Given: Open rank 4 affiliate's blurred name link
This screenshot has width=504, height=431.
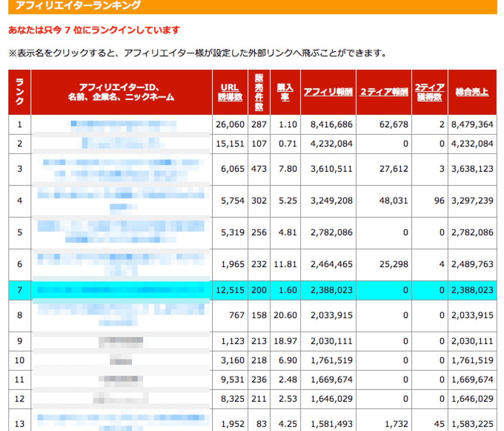Looking at the screenshot, I should coord(121,200).
